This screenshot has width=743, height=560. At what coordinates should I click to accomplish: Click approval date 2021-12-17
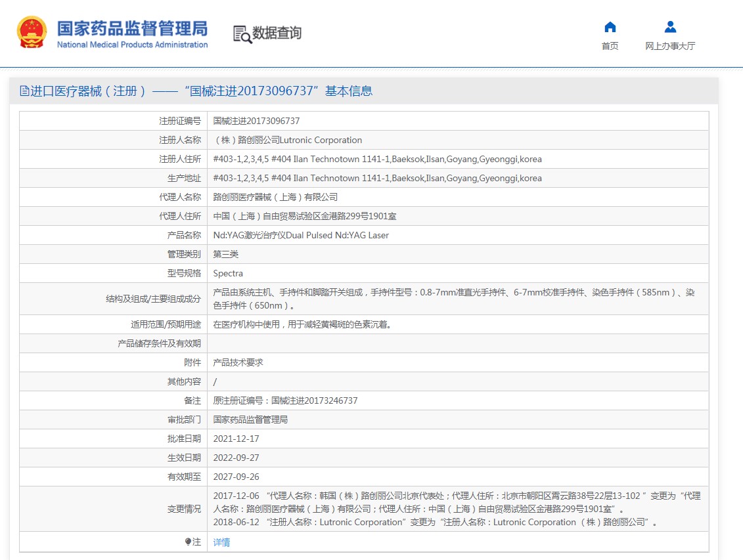click(x=236, y=439)
